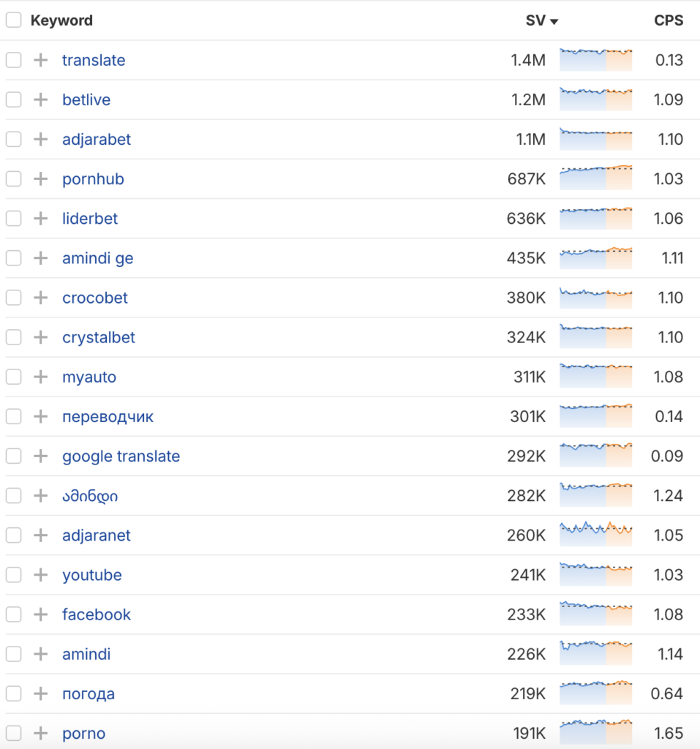Click the plus icon next to crocobet
The image size is (700, 749).
pyautogui.click(x=41, y=298)
